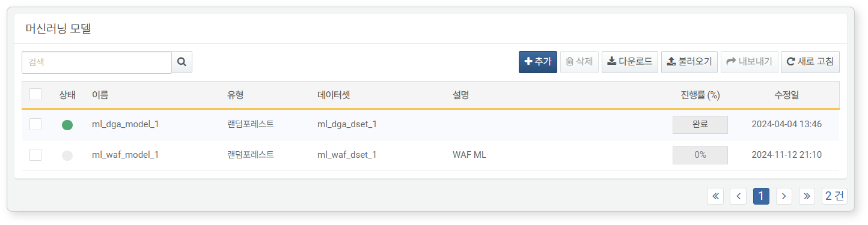Sort by the 수정일 column header

click(787, 95)
